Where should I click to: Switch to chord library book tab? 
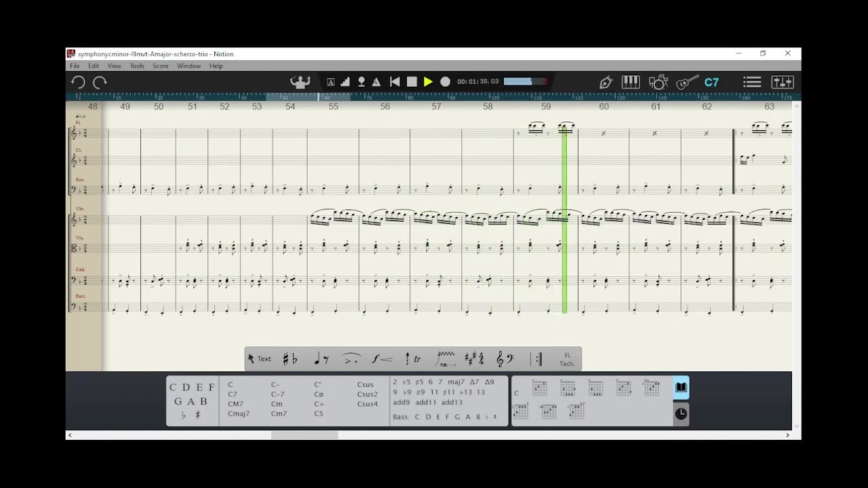681,388
